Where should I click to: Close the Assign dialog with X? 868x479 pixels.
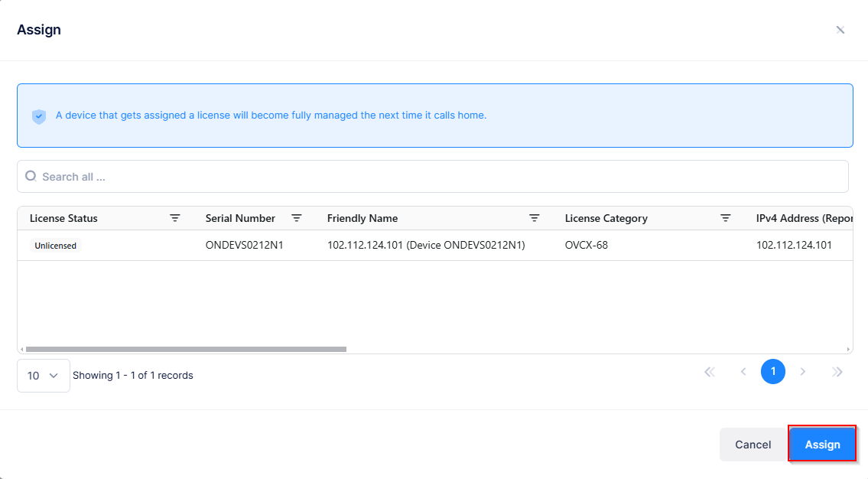point(840,30)
